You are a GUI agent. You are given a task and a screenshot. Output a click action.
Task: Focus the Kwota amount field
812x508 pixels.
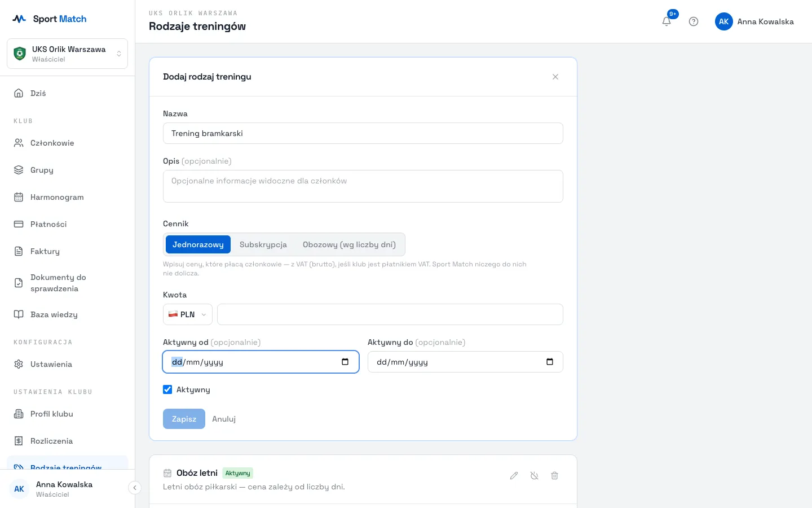coord(390,314)
